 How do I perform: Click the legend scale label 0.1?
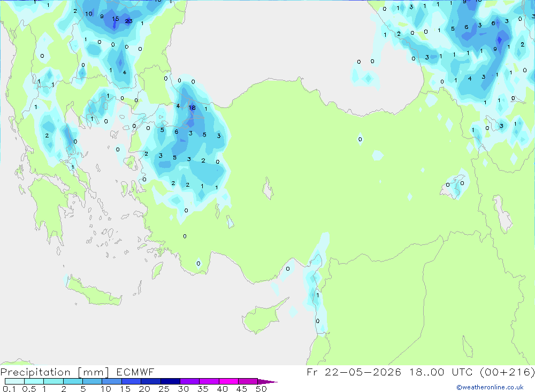point(9,389)
